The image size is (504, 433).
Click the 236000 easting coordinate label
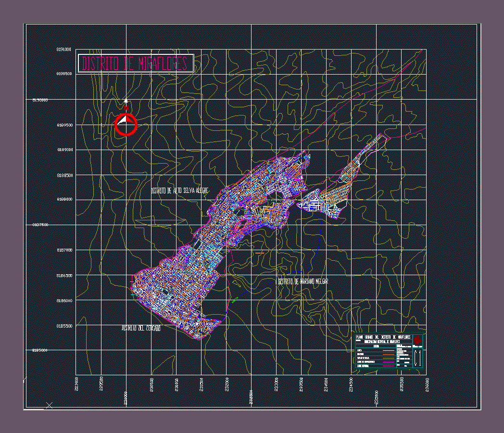(427, 384)
